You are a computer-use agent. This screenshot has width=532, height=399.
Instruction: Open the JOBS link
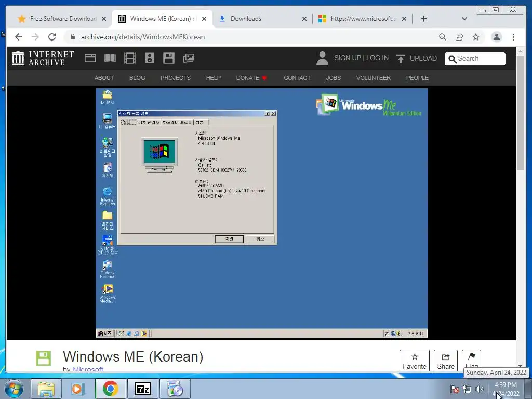333,78
